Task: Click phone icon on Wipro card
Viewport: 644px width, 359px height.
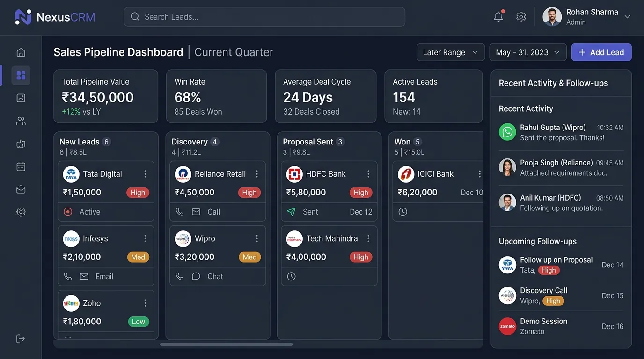Action: 180,276
